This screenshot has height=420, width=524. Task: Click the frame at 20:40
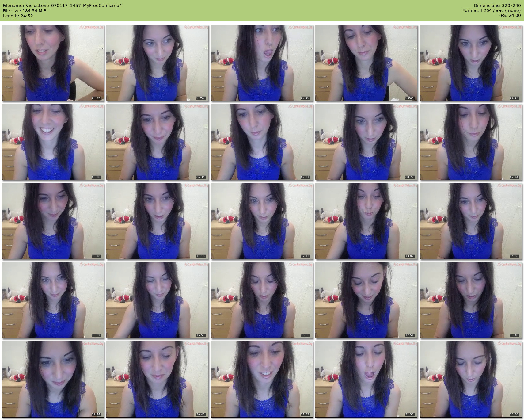click(x=157, y=379)
